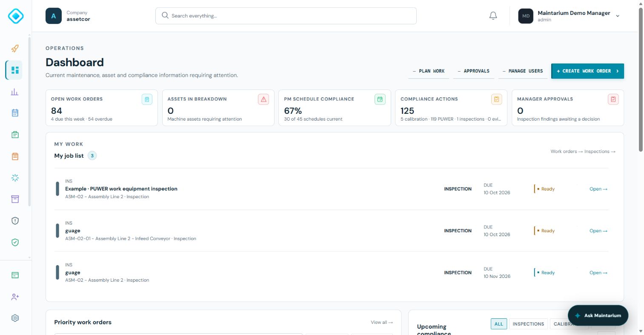Image resolution: width=644 pixels, height=335 pixels.
Task: Open the guage job due 10 Nov 2026
Action: (x=598, y=273)
